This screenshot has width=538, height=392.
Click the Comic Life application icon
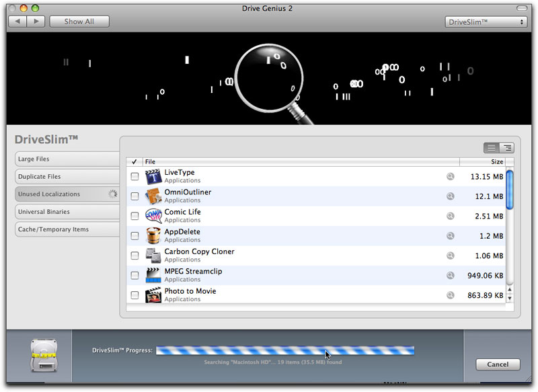pos(153,216)
